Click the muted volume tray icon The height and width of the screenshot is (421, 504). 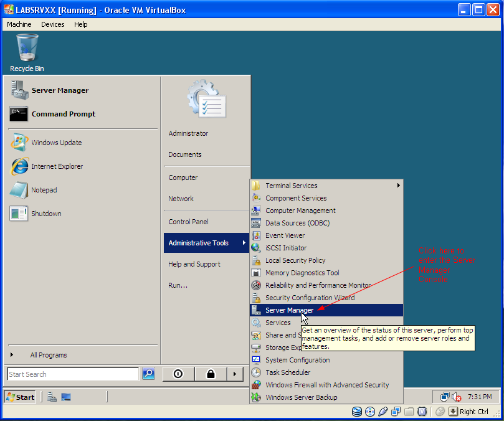pyautogui.click(x=457, y=397)
